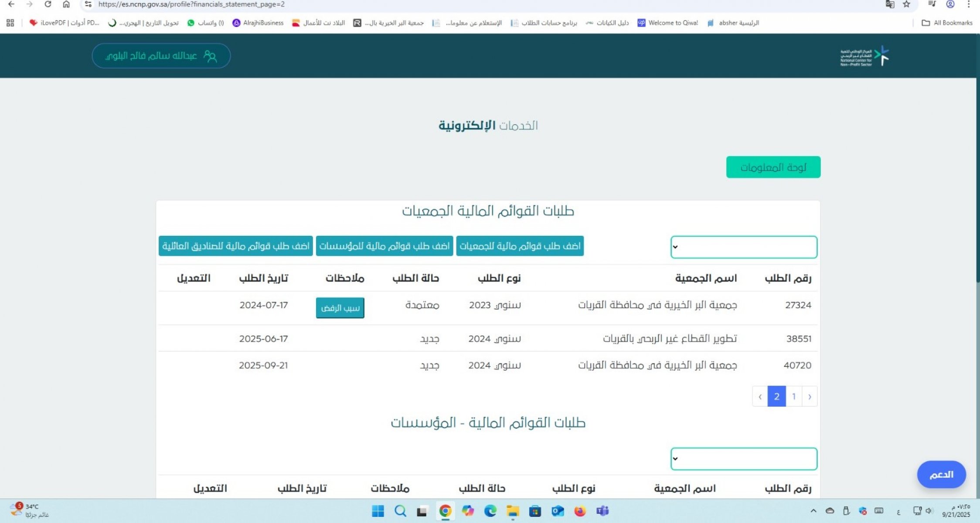
Task: Open the AlrajhiBusiness bookmark
Action: pos(258,23)
